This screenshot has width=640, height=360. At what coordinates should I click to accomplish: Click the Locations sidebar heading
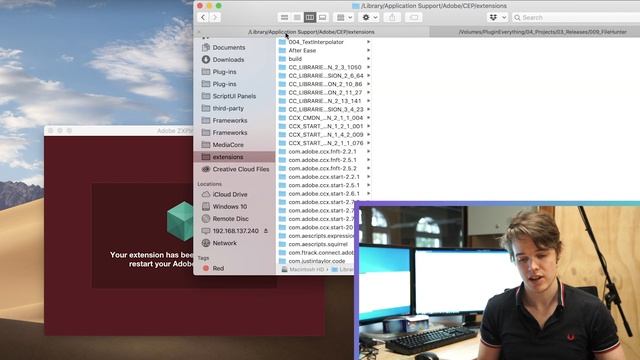click(x=209, y=184)
